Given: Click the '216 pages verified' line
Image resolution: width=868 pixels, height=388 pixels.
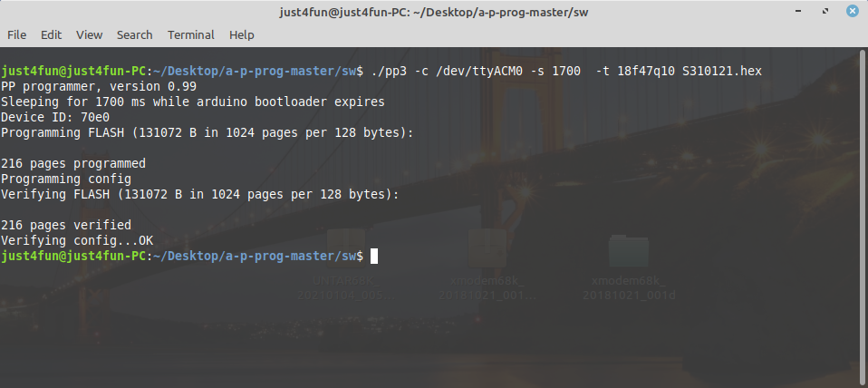Looking at the screenshot, I should click(66, 225).
